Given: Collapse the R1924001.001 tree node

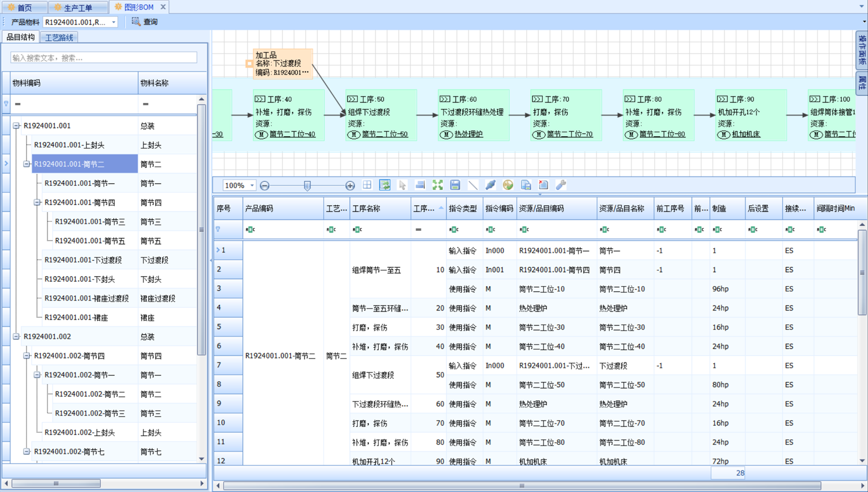Looking at the screenshot, I should [17, 126].
